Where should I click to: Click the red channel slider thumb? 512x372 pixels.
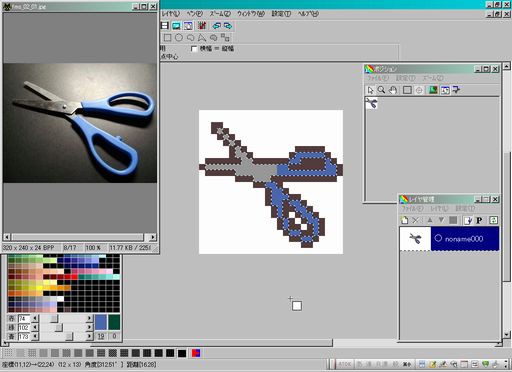coord(54,319)
